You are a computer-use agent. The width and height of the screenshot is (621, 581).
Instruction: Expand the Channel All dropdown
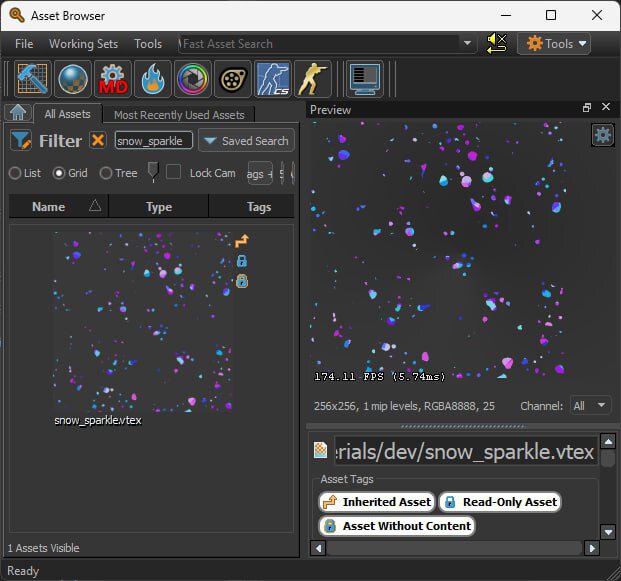[590, 406]
